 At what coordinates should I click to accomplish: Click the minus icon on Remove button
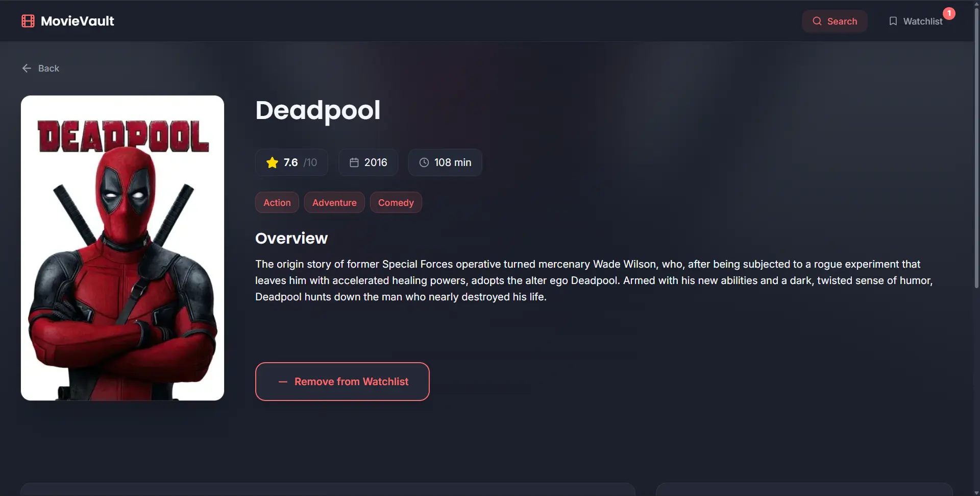pyautogui.click(x=283, y=382)
